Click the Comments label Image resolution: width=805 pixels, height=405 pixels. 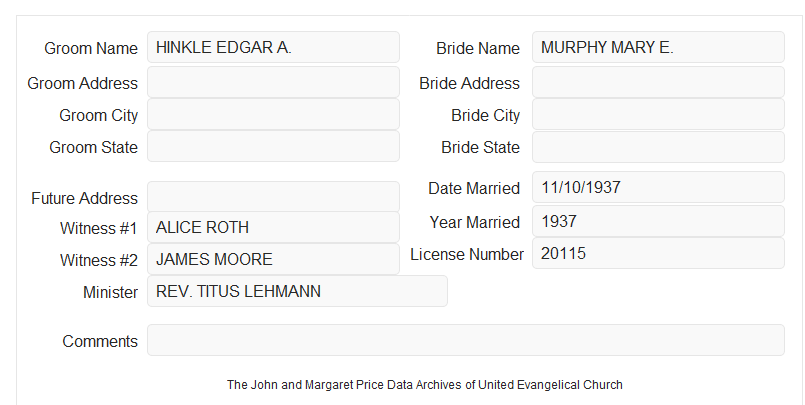pos(100,341)
